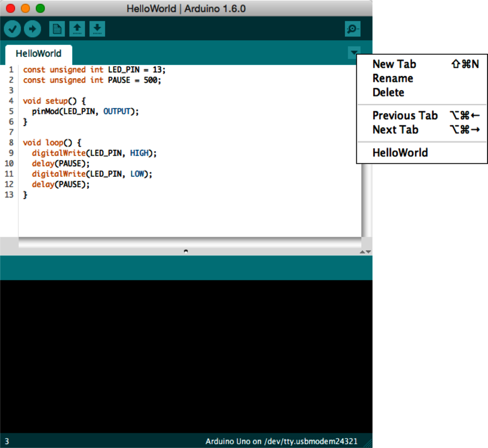Click the Verify (checkmark) toolbar icon
Screen dimensions: 488x448
point(12,29)
